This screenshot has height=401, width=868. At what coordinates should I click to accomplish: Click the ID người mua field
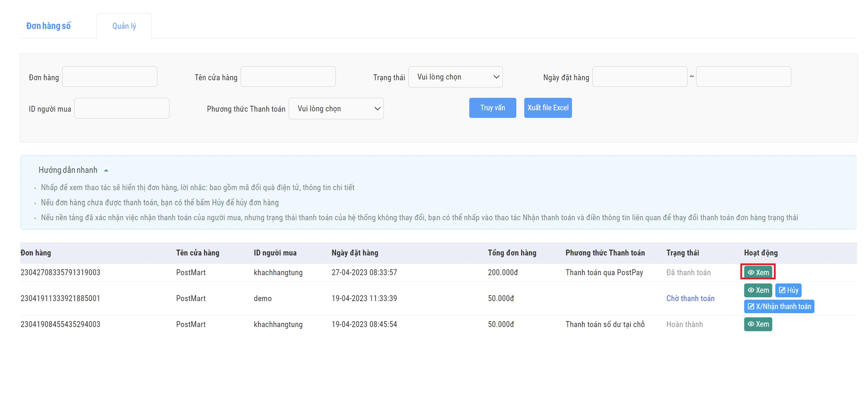coord(122,109)
